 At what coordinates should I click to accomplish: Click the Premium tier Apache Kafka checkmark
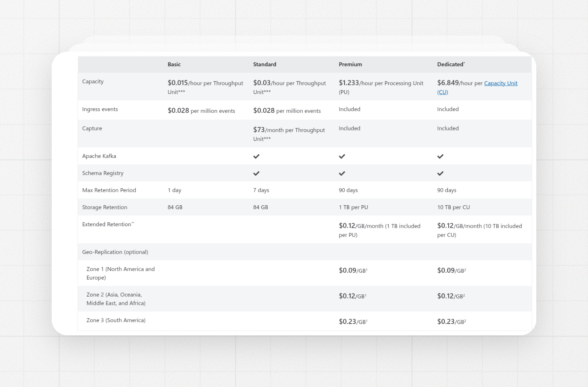pyautogui.click(x=342, y=156)
